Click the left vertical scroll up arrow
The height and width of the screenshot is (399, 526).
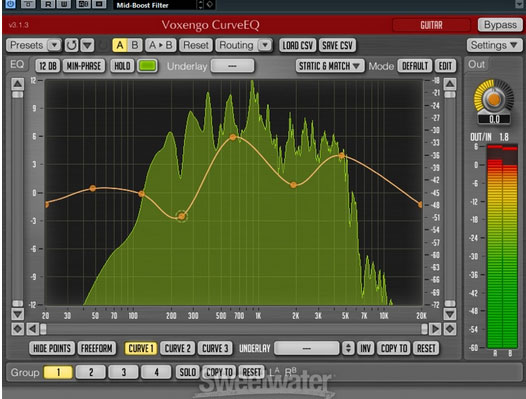[17, 84]
